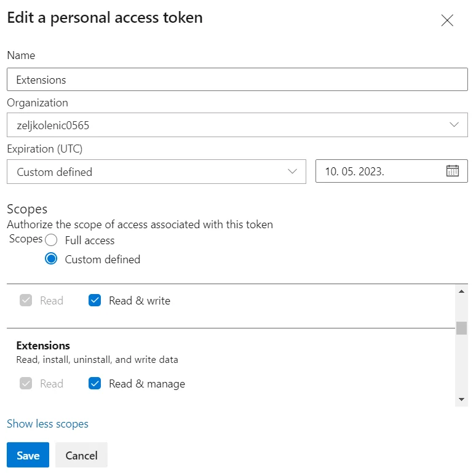Click the scopes list scroll-up arrow
This screenshot has width=476, height=473.
pyautogui.click(x=461, y=292)
